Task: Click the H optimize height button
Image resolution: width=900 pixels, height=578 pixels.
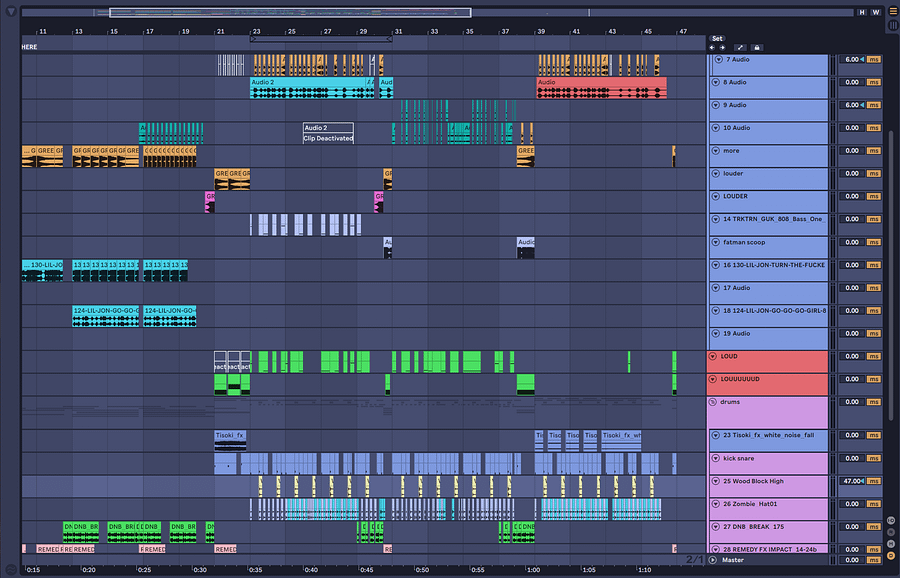Action: [862, 12]
